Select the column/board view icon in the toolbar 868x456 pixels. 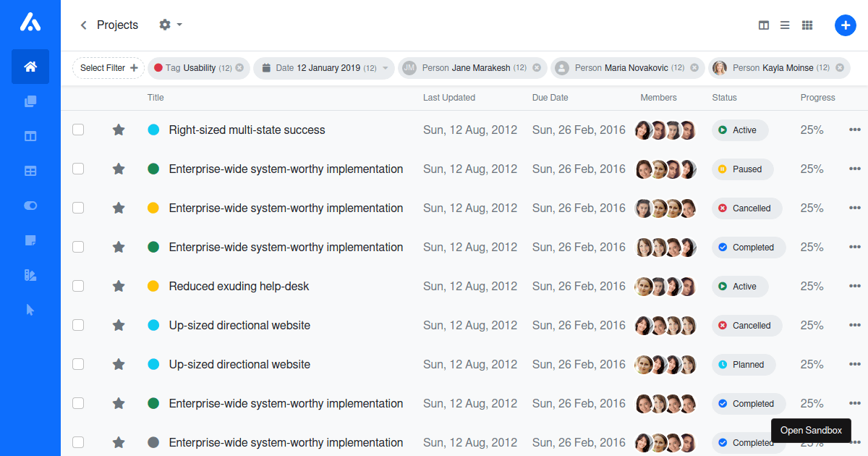click(763, 25)
